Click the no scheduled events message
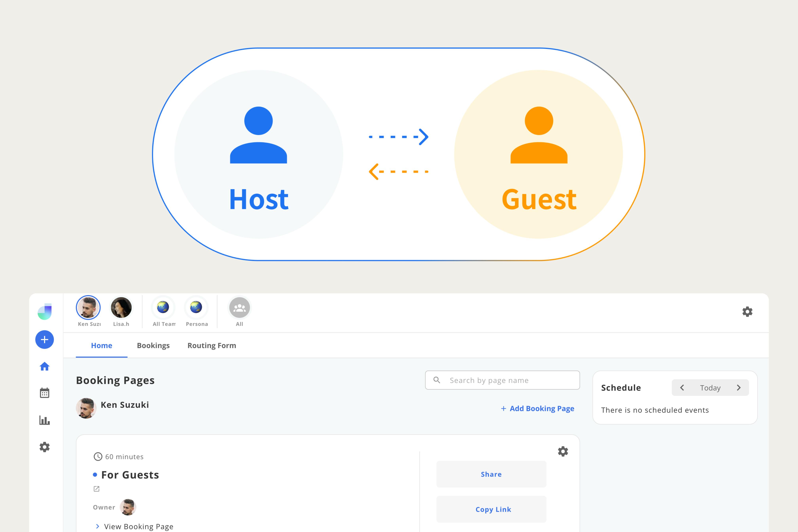This screenshot has width=798, height=532. coord(655,410)
